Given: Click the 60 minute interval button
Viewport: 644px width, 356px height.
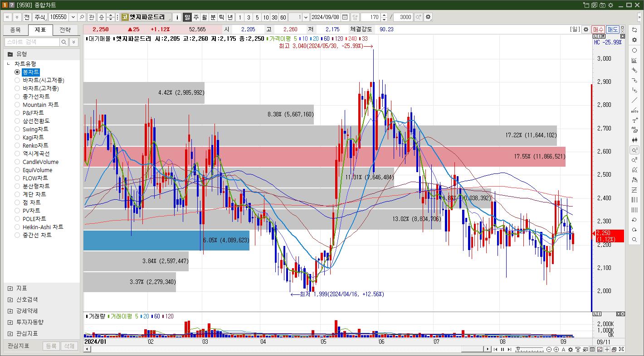Looking at the screenshot, I should (x=283, y=17).
